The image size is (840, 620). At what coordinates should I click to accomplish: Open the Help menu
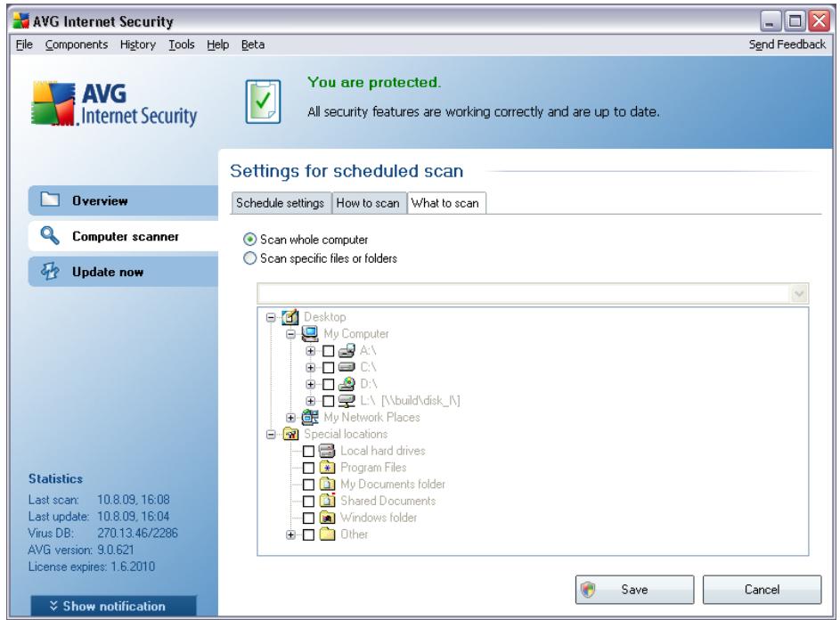pyautogui.click(x=217, y=45)
